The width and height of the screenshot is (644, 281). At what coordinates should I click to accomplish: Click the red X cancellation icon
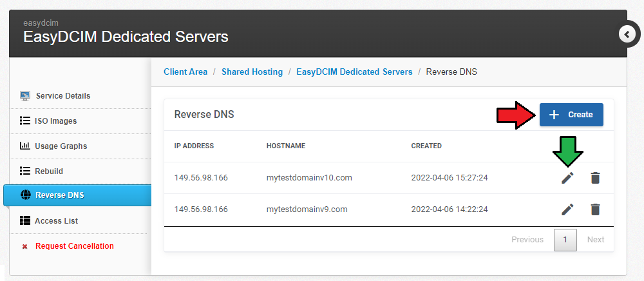coord(24,246)
